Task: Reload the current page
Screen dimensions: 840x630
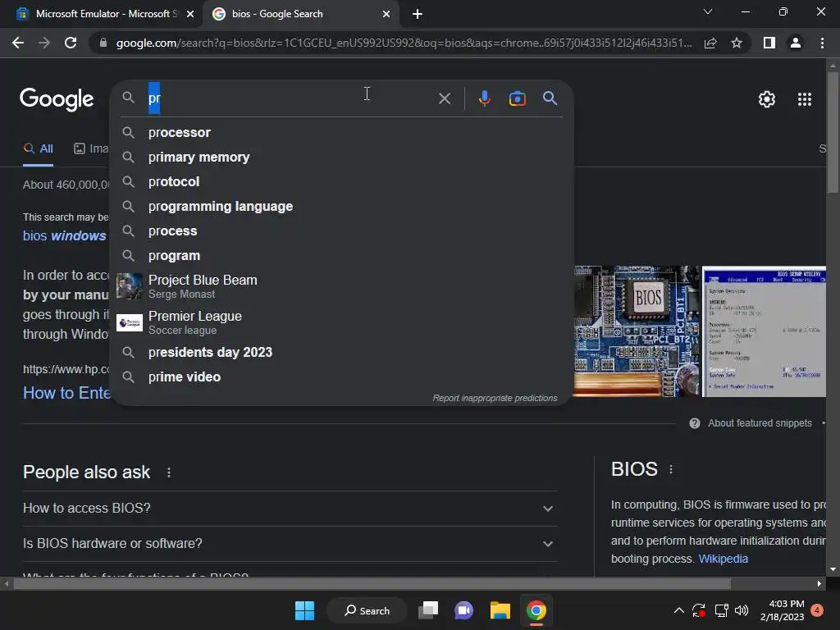Action: tap(71, 43)
